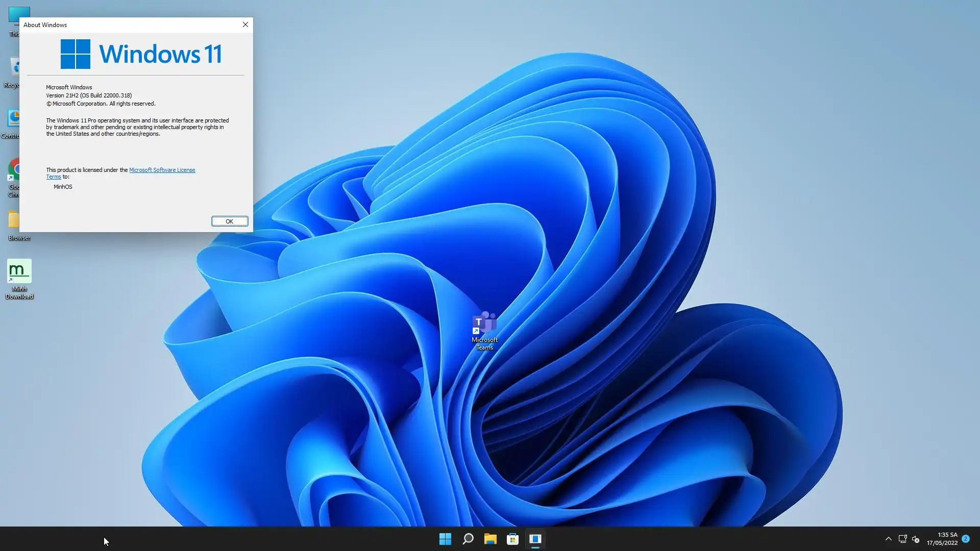This screenshot has width=980, height=551.
Task: Open taskbar Search
Action: click(468, 539)
